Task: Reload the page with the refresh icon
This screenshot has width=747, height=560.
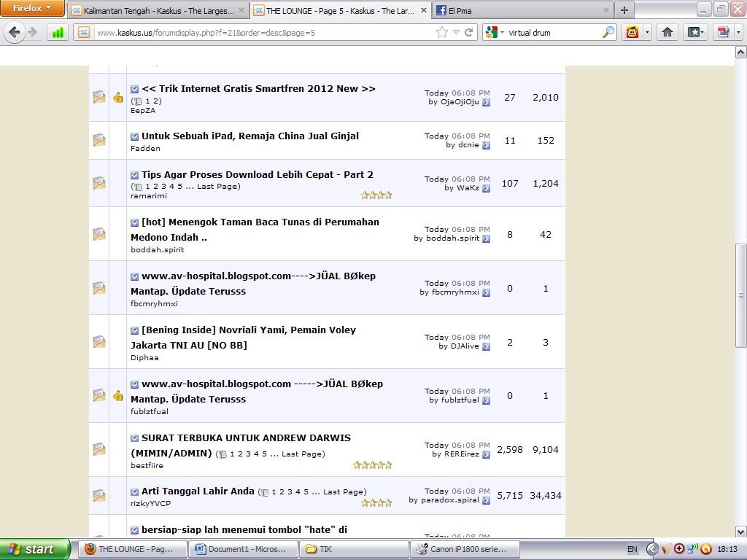Action: point(468,32)
